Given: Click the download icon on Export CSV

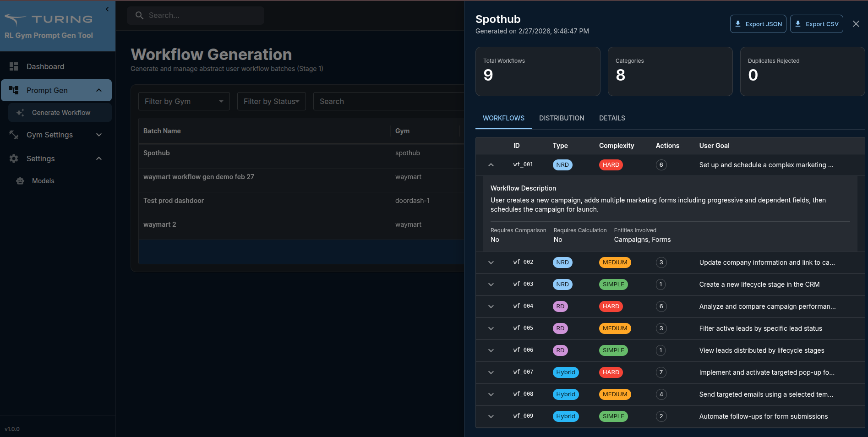Looking at the screenshot, I should pos(797,23).
